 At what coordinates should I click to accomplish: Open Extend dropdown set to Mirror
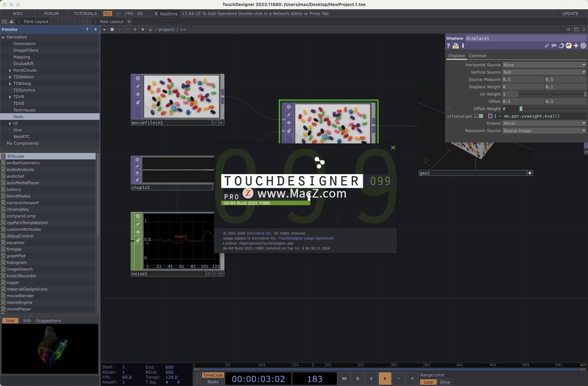[544, 123]
